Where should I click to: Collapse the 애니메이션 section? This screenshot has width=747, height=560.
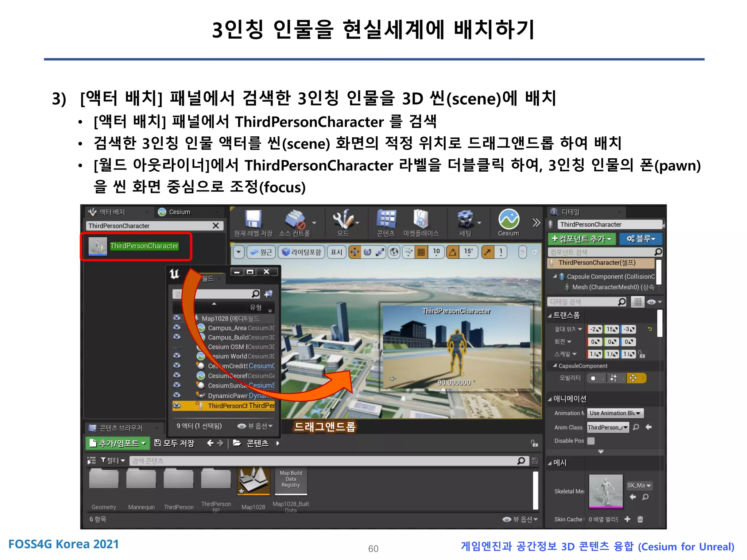(550, 399)
